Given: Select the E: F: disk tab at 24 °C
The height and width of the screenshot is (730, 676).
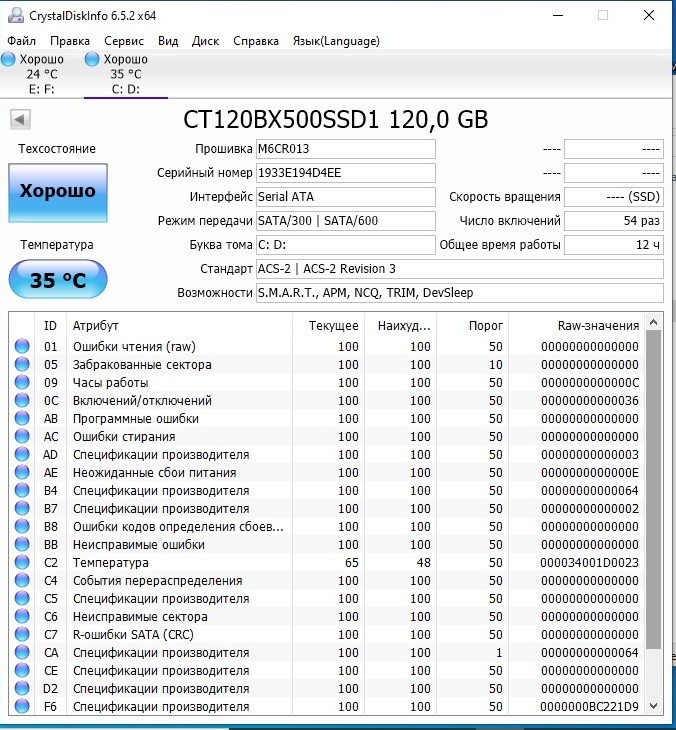Looking at the screenshot, I should [41, 74].
